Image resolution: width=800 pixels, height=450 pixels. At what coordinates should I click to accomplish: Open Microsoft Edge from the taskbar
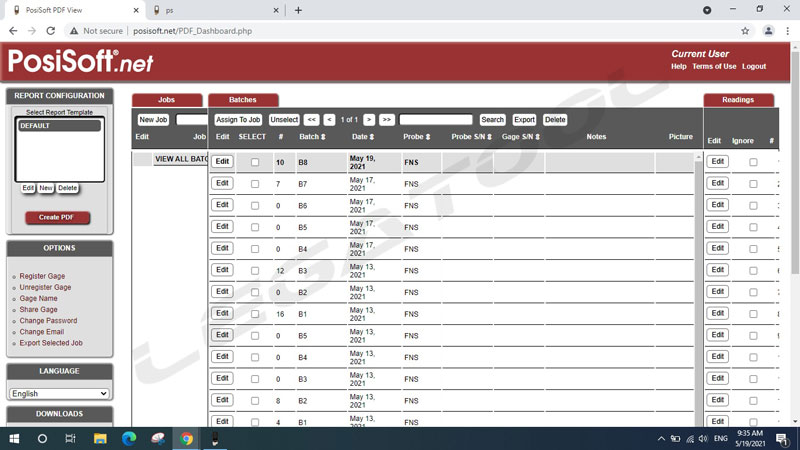point(128,438)
